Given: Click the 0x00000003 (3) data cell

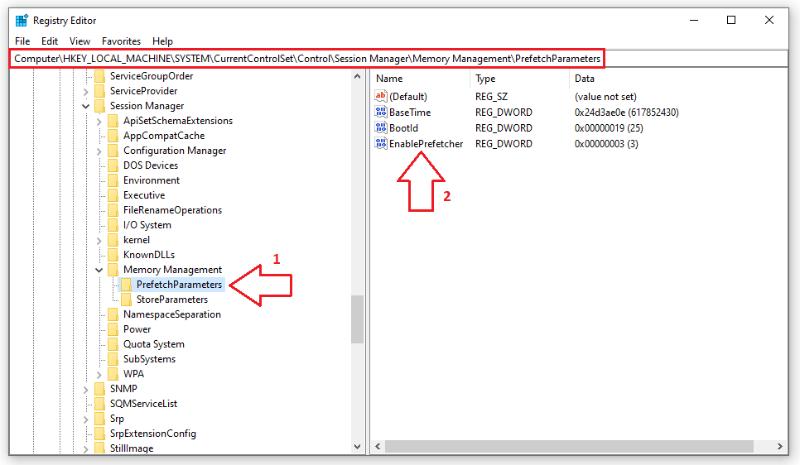Looking at the screenshot, I should coord(606,144).
